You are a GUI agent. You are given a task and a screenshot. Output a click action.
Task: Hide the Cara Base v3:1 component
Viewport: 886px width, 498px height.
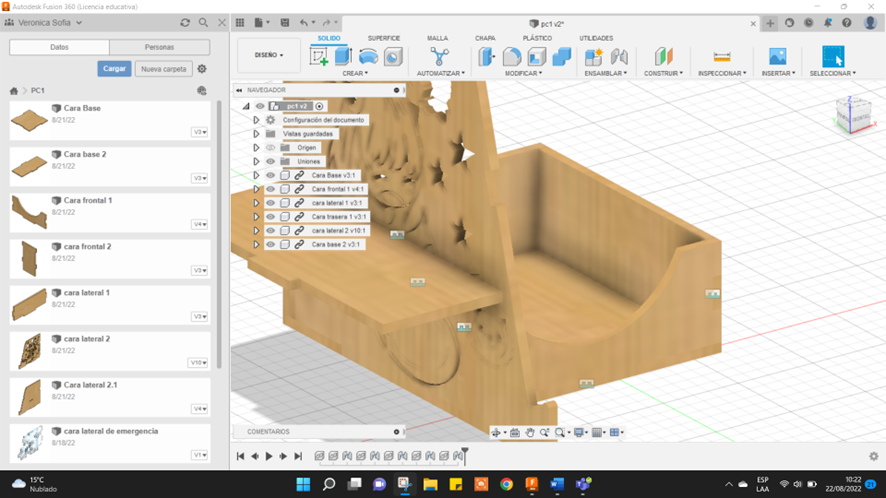[271, 175]
